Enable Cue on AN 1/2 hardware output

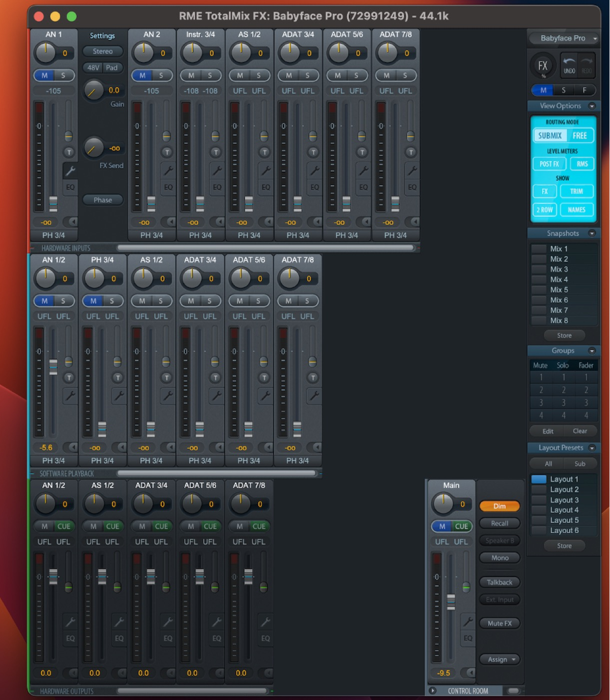pyautogui.click(x=64, y=526)
